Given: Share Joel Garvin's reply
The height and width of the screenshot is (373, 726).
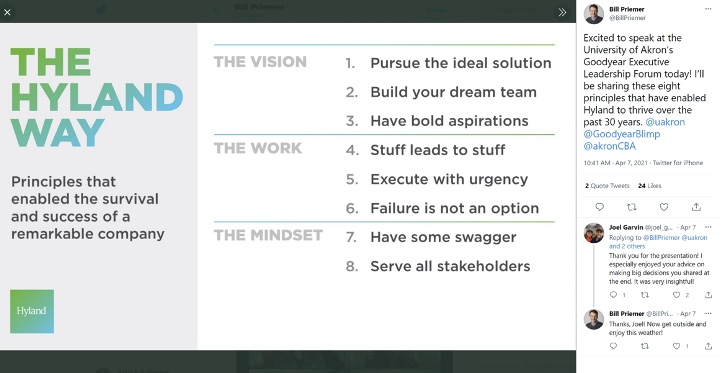Looking at the screenshot, I should (x=708, y=295).
